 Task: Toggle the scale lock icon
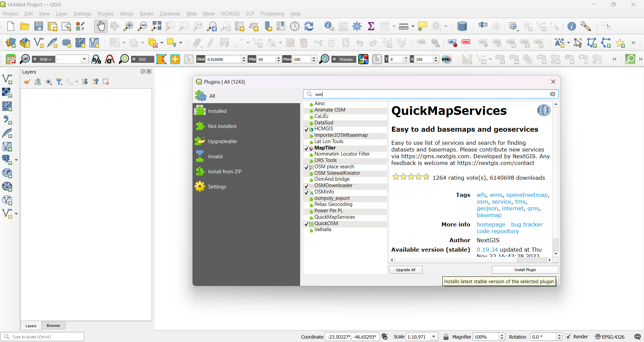(446, 337)
